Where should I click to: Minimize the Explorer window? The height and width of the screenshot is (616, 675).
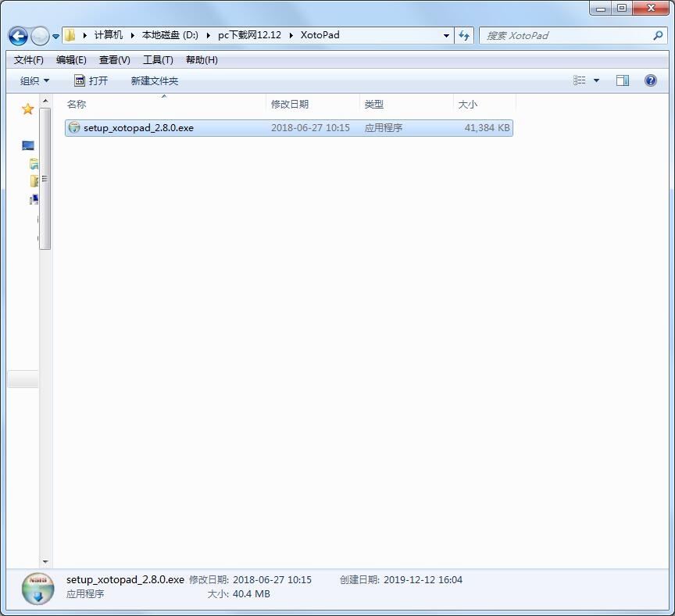[x=601, y=8]
